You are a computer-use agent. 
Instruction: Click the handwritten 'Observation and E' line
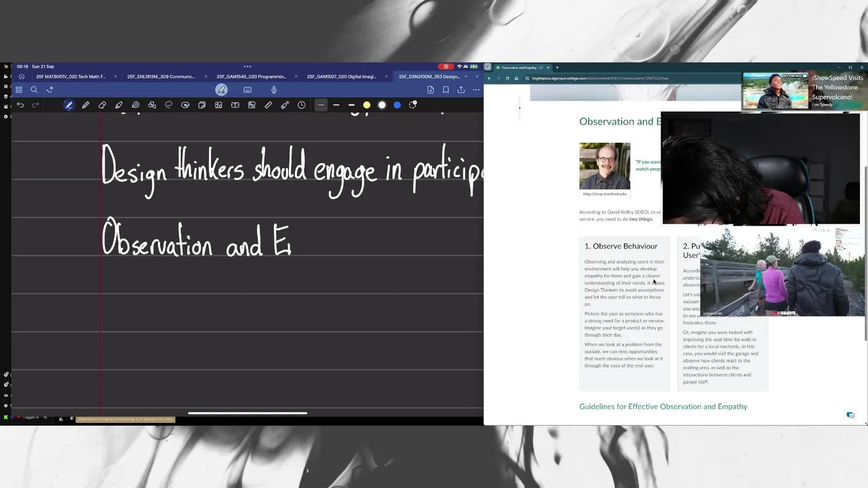pos(197,239)
